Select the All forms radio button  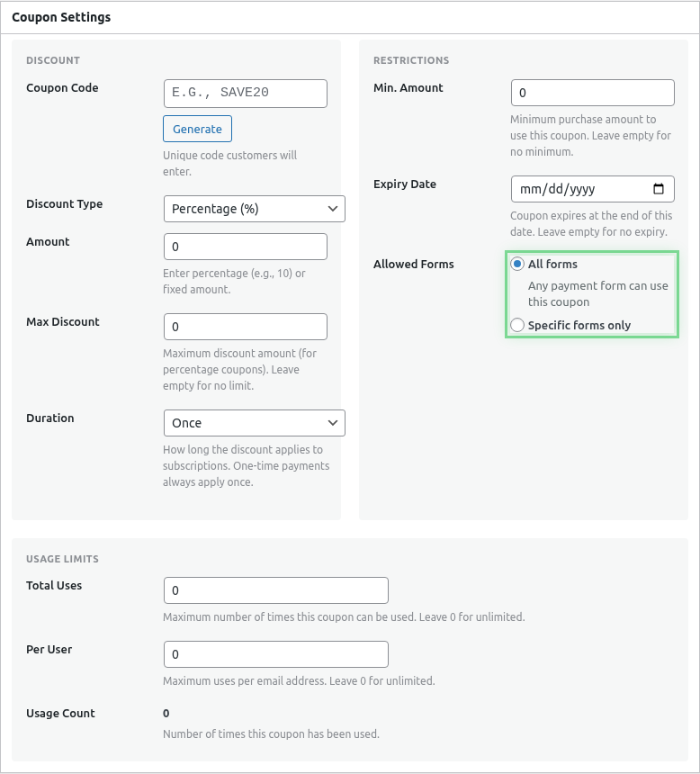(x=517, y=263)
